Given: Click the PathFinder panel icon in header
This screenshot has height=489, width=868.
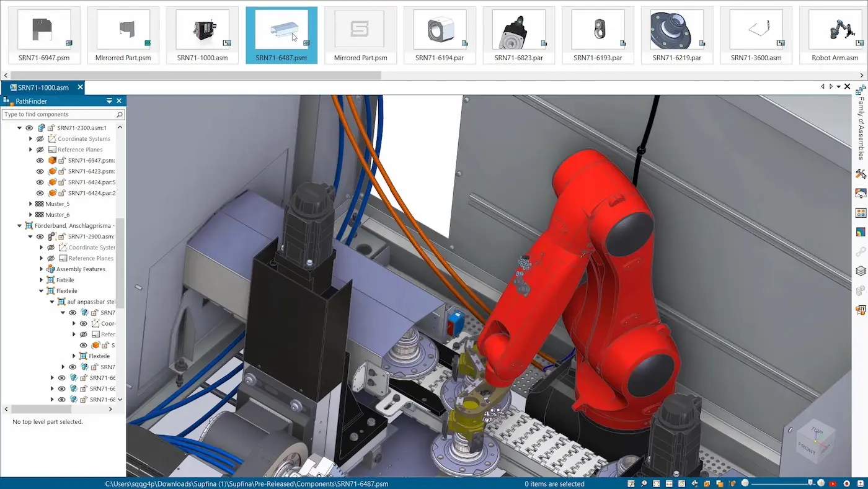Looking at the screenshot, I should point(7,101).
